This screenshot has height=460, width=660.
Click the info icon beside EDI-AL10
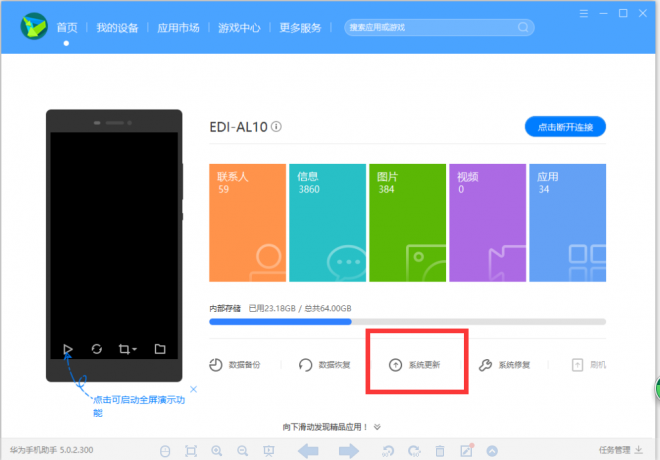(276, 126)
